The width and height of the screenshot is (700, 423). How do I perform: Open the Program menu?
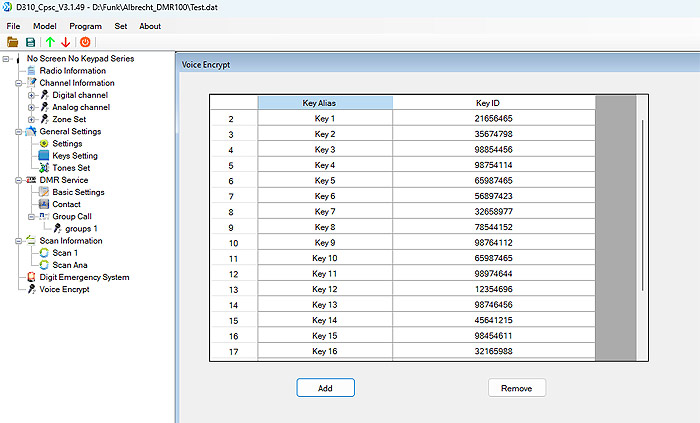pos(85,26)
